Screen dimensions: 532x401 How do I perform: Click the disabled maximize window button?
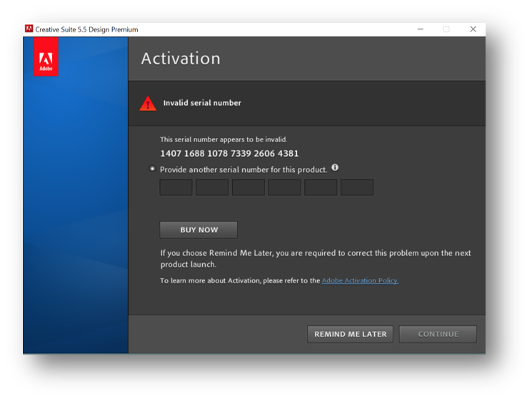446,29
